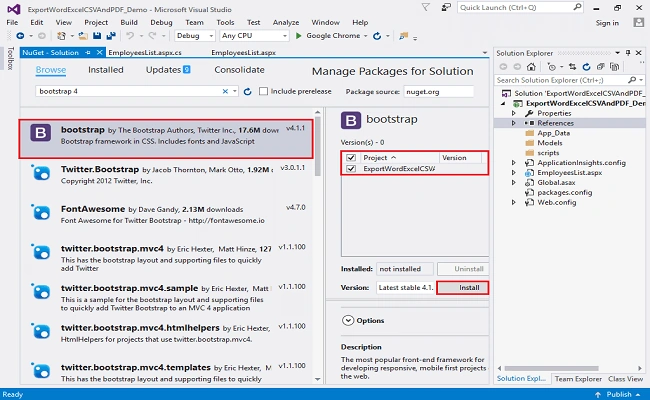This screenshot has width=650, height=400.
Task: Click Sync with Active Document icon
Action: click(x=572, y=67)
